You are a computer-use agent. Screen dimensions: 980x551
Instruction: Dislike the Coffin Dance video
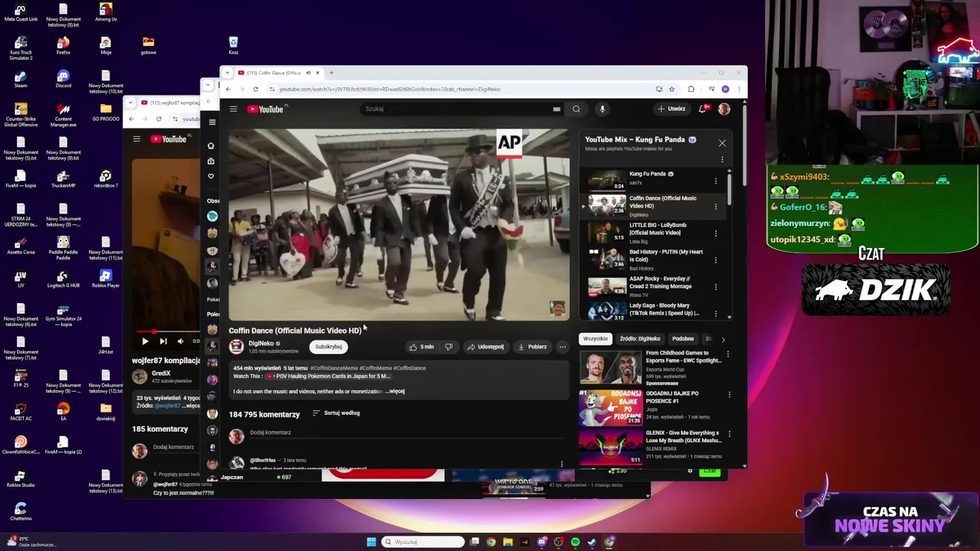click(449, 347)
